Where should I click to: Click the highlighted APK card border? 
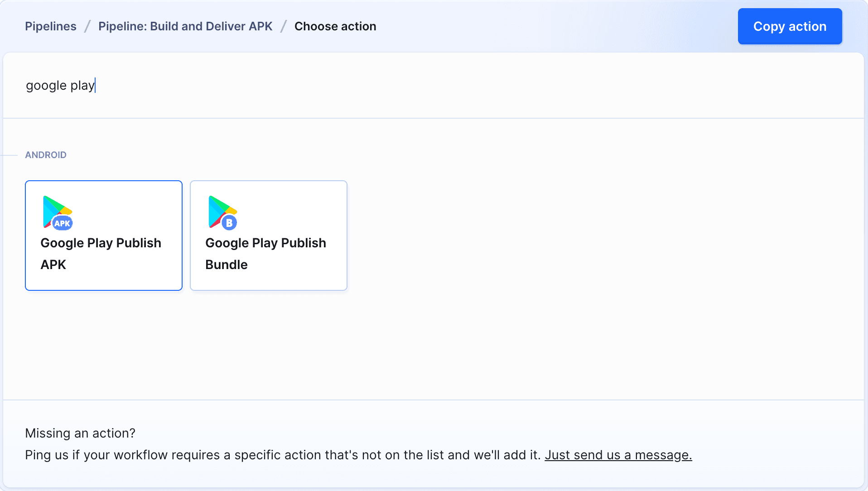pos(103,181)
